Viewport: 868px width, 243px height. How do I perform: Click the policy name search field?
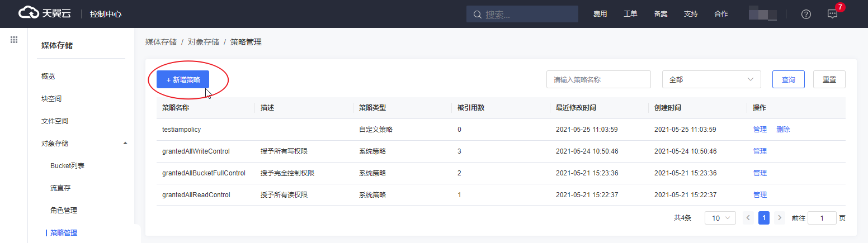[598, 79]
